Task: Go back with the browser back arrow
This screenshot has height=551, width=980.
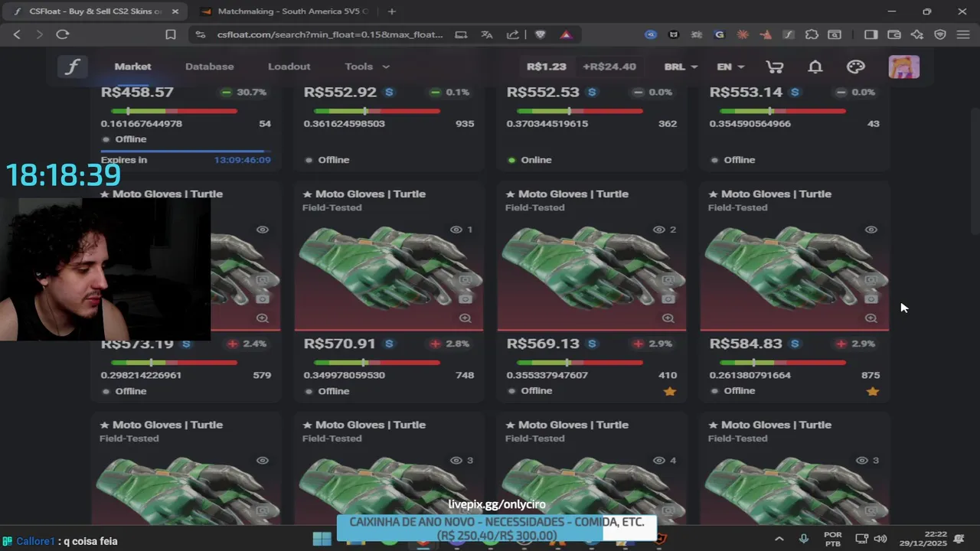Action: 17,34
